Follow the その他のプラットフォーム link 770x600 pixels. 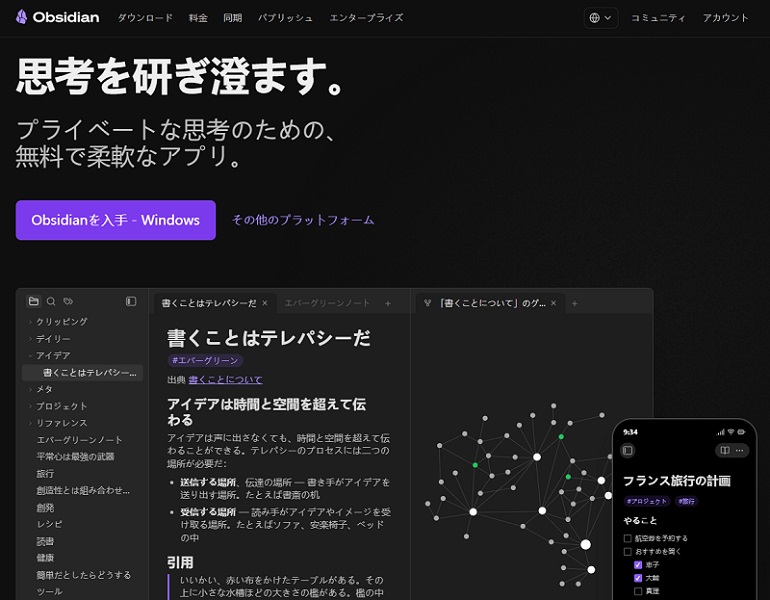[303, 220]
